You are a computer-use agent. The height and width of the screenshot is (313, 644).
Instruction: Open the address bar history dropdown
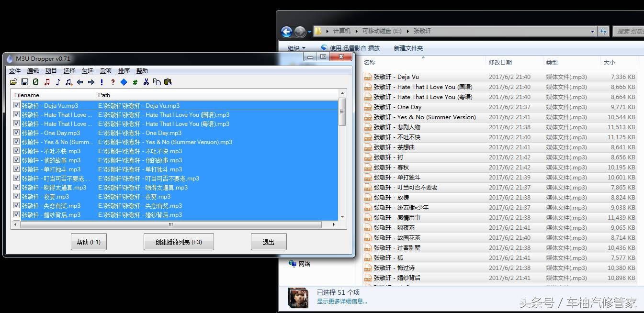coord(593,31)
